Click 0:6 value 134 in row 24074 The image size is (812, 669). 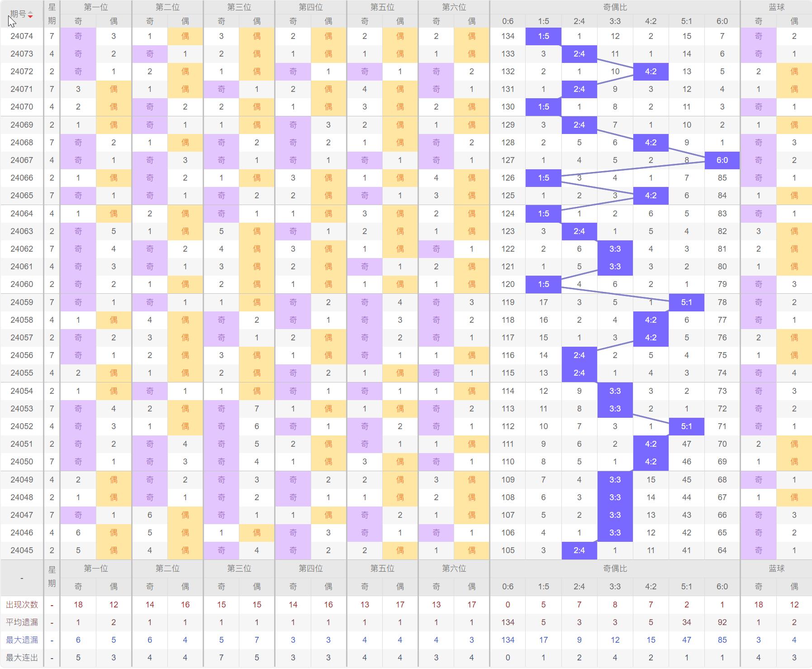(x=508, y=36)
